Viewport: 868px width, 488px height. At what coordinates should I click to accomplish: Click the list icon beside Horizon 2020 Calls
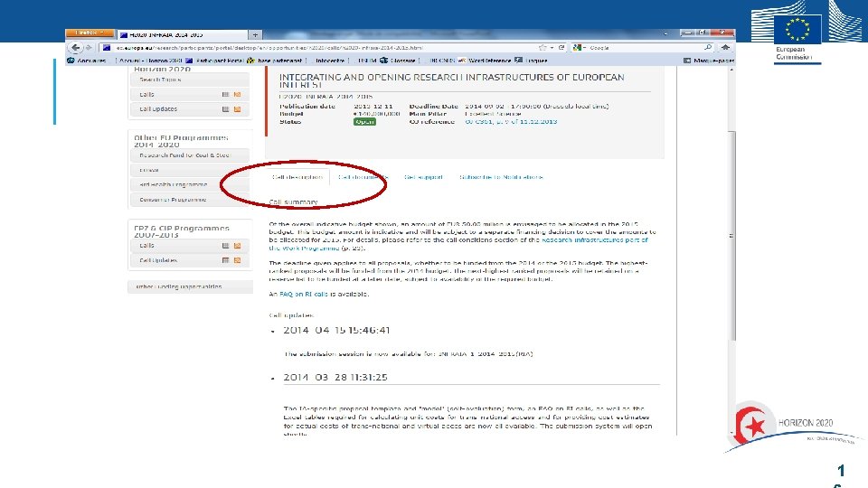(225, 95)
